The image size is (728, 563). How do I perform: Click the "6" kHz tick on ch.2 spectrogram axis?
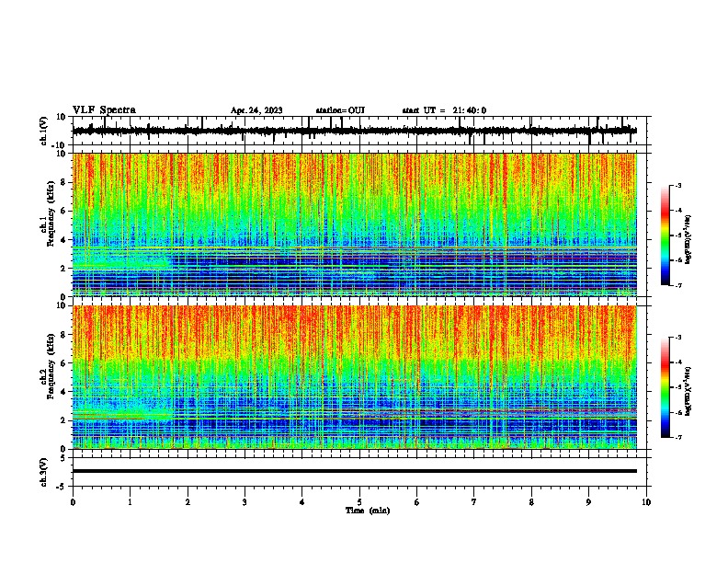point(64,363)
